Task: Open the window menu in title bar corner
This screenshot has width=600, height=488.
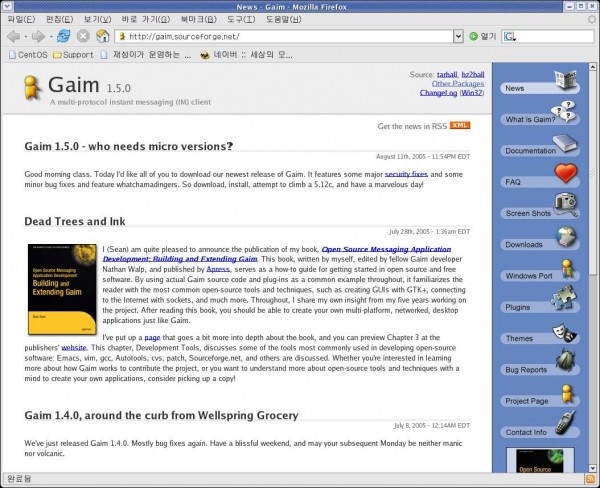Action: point(8,6)
